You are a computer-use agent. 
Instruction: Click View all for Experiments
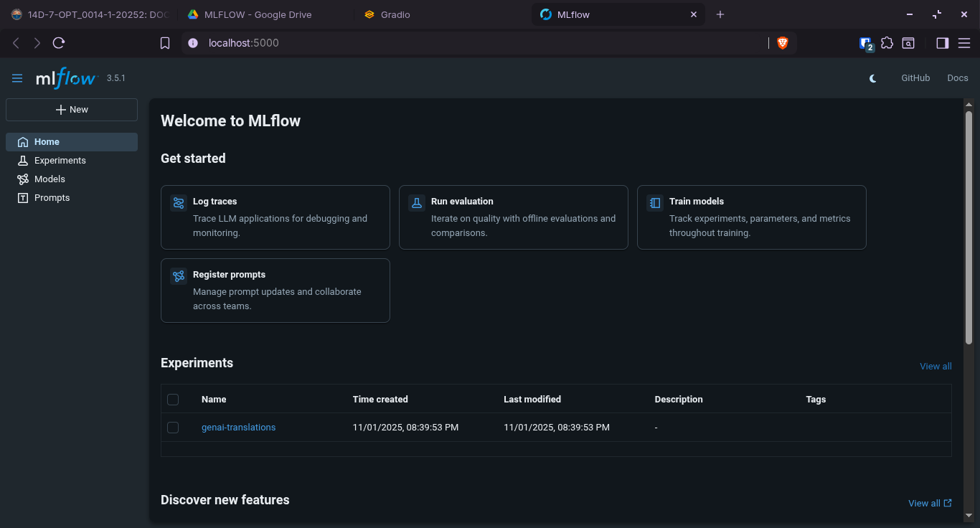pos(936,367)
